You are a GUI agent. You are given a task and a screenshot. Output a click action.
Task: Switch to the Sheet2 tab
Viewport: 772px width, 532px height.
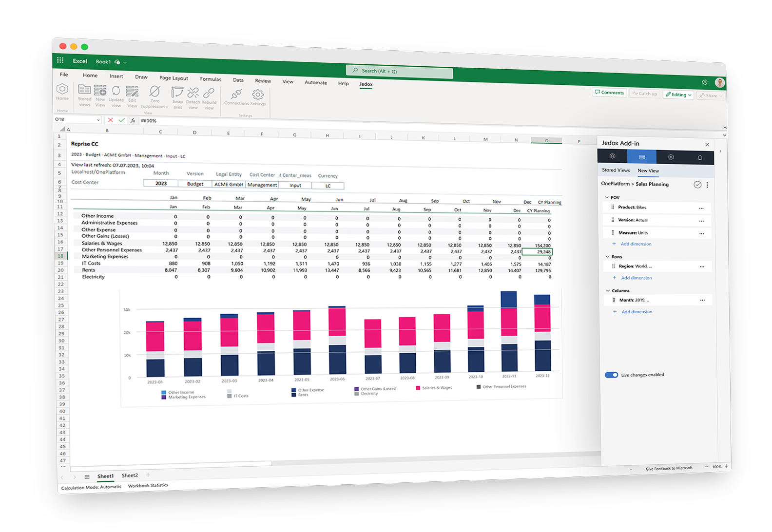(x=130, y=475)
